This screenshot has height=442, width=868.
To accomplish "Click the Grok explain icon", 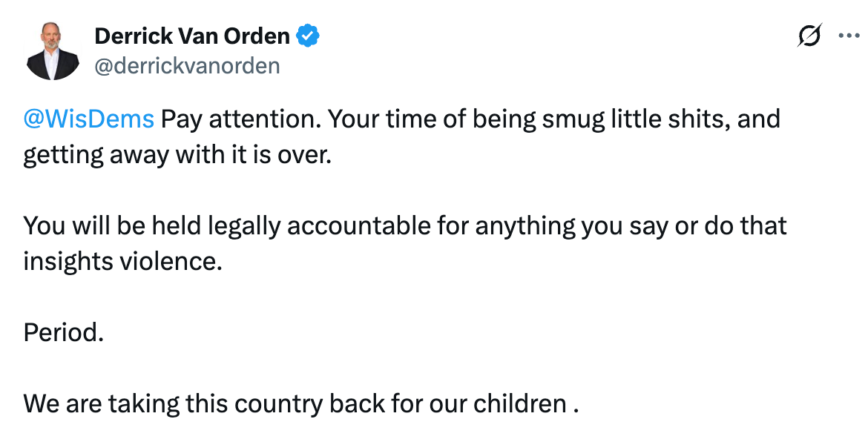I will point(809,36).
